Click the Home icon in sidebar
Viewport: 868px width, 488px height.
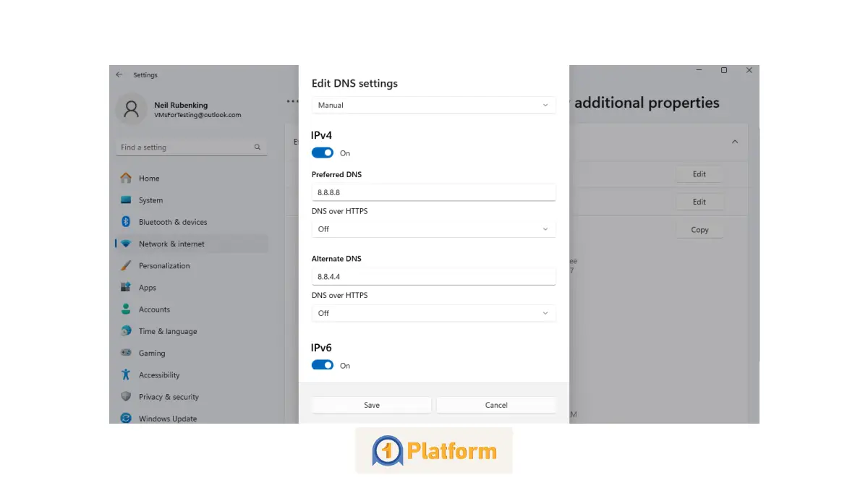(126, 178)
